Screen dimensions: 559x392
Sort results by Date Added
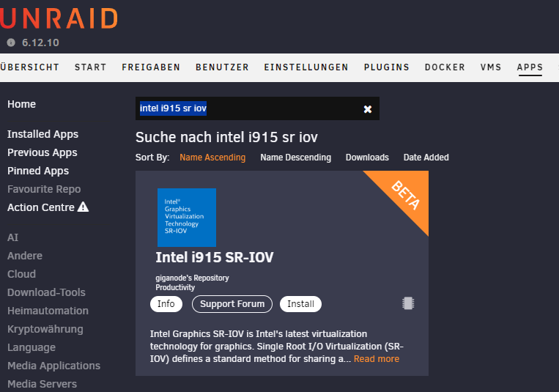click(x=426, y=158)
